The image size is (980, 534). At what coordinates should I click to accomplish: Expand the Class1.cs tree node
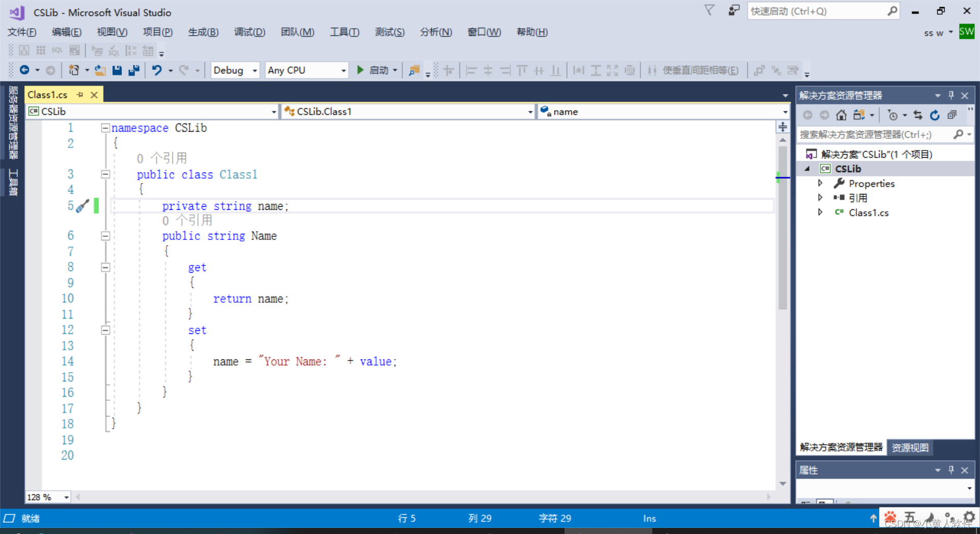coord(820,212)
